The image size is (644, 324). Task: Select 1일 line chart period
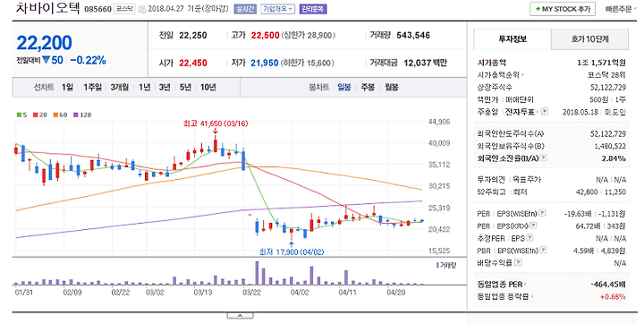(67, 87)
